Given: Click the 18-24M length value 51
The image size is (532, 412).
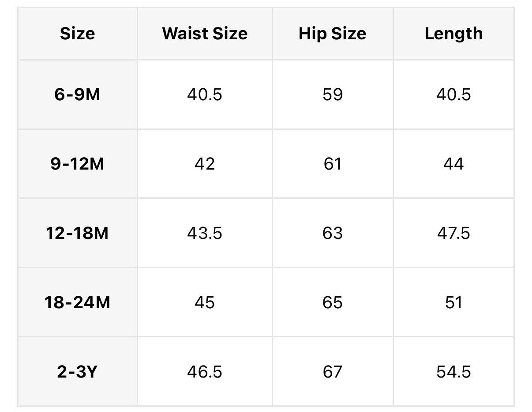Looking at the screenshot, I should [453, 302].
